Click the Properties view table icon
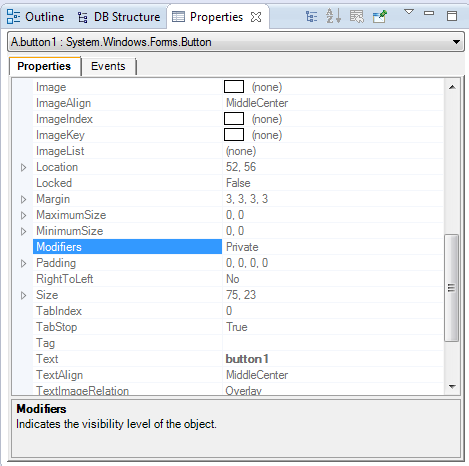 click(x=178, y=17)
